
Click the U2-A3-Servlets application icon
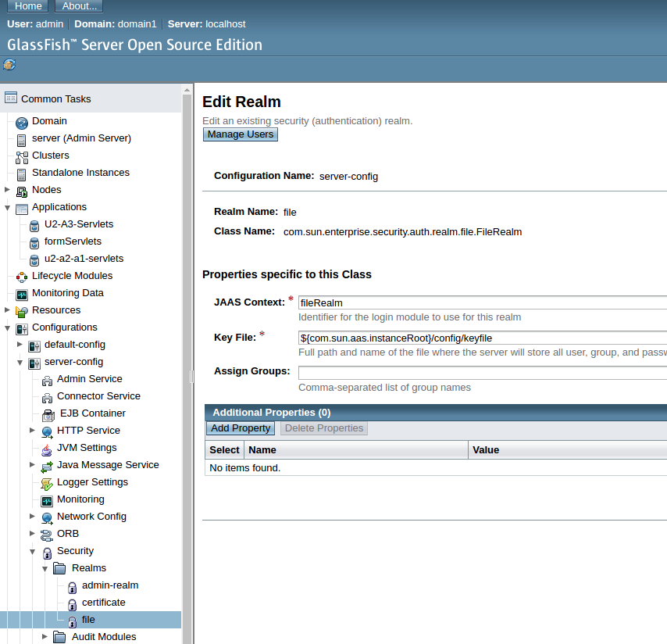34,226
